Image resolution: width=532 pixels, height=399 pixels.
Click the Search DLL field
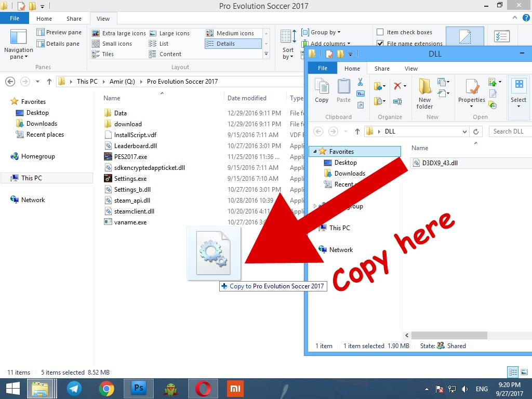(510, 131)
